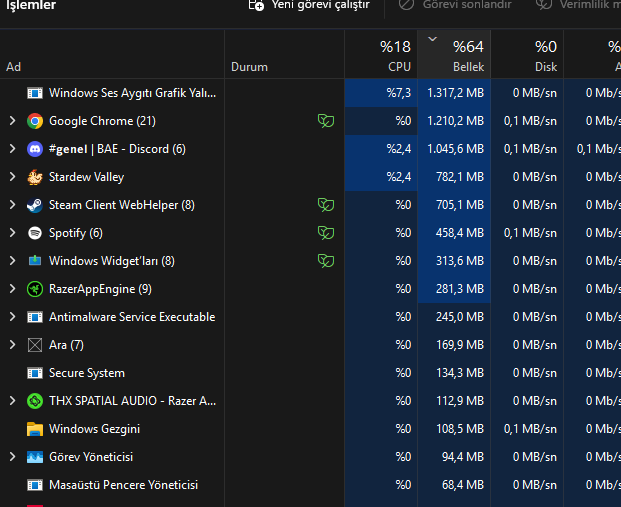The width and height of the screenshot is (621, 507).
Task: Sort processes by the CPU column
Action: (x=381, y=55)
